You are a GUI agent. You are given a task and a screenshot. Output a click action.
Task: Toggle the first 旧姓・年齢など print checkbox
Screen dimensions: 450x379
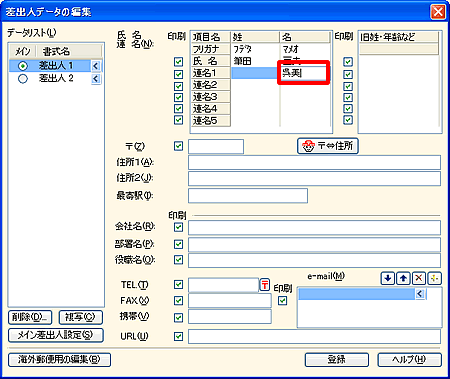click(x=348, y=62)
